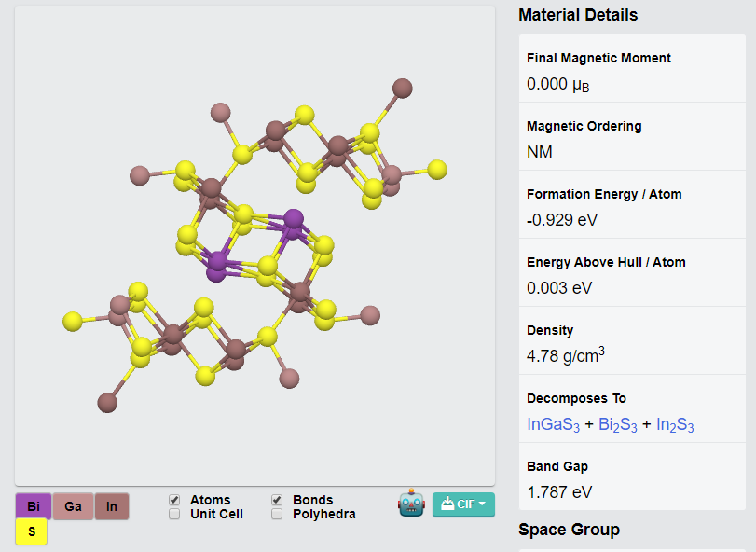Toggle the Atoms checkbox
The image size is (756, 552).
[174, 500]
